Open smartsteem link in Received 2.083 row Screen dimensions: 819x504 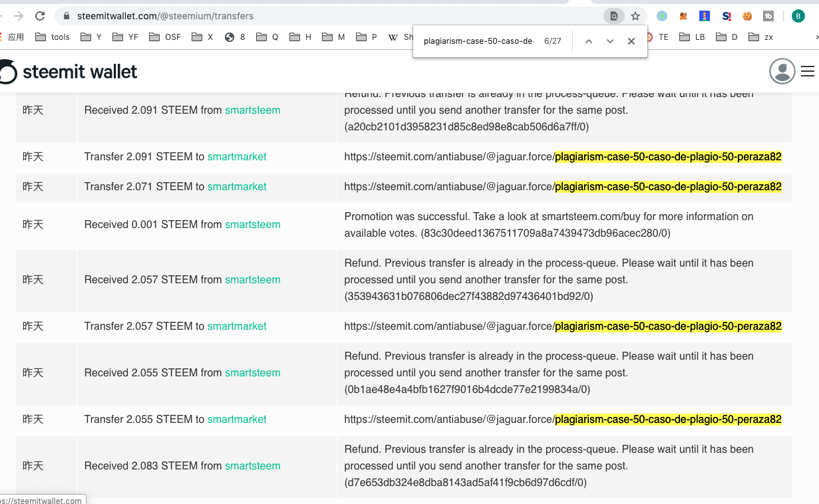pyautogui.click(x=253, y=465)
